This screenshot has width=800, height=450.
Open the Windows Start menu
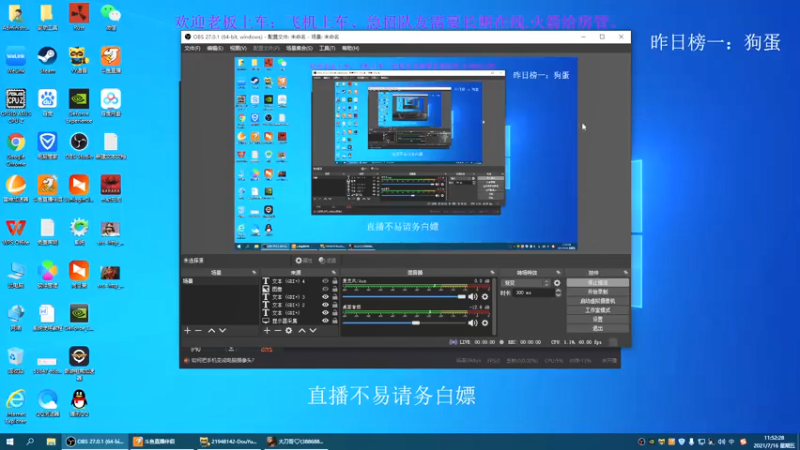(x=10, y=441)
